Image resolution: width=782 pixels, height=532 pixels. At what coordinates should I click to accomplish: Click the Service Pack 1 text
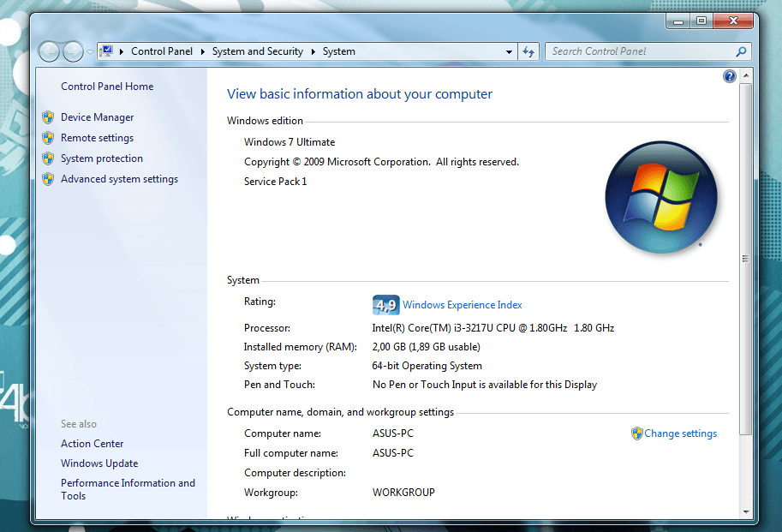[275, 182]
